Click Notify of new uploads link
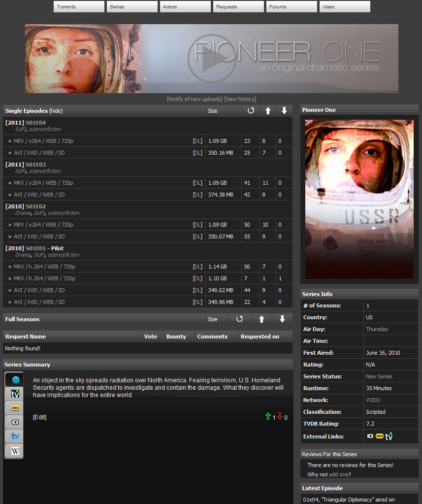Viewport: 422px width, 504px height. (195, 99)
